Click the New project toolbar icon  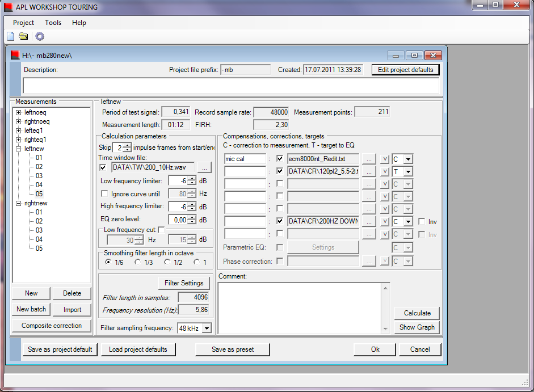[x=10, y=36]
